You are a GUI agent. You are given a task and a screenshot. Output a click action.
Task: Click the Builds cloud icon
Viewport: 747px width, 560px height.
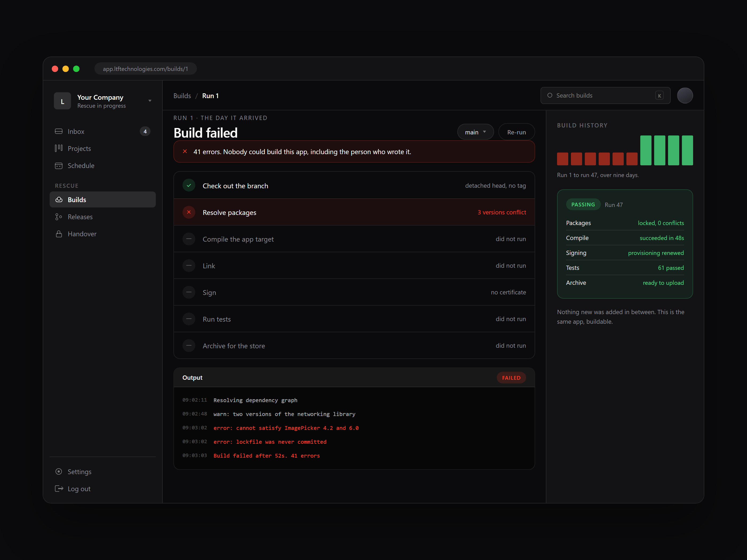tap(59, 199)
